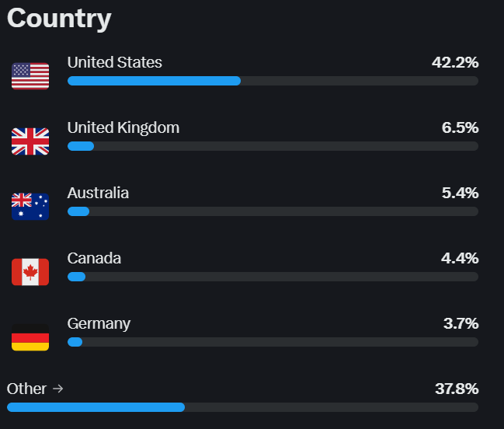
Task: Select the United States label
Action: (115, 62)
